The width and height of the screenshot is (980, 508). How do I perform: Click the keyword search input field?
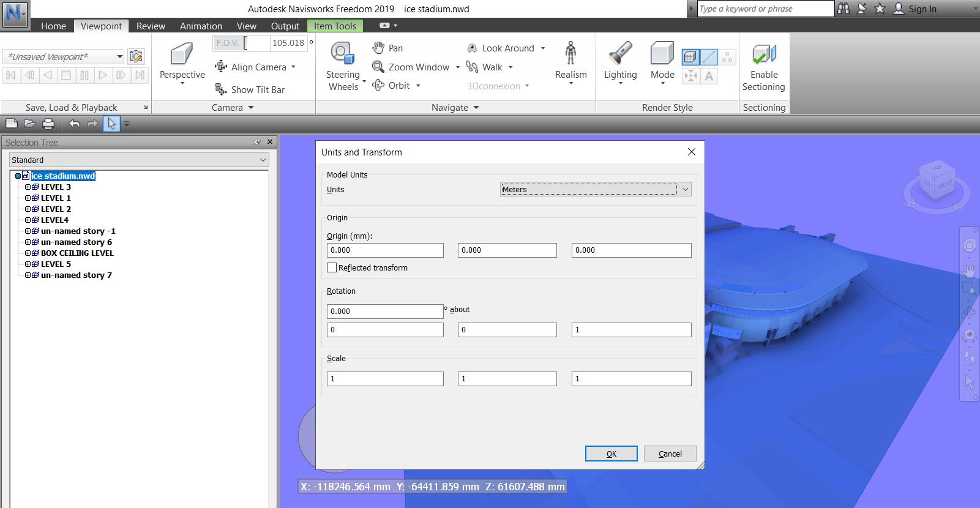(x=766, y=9)
